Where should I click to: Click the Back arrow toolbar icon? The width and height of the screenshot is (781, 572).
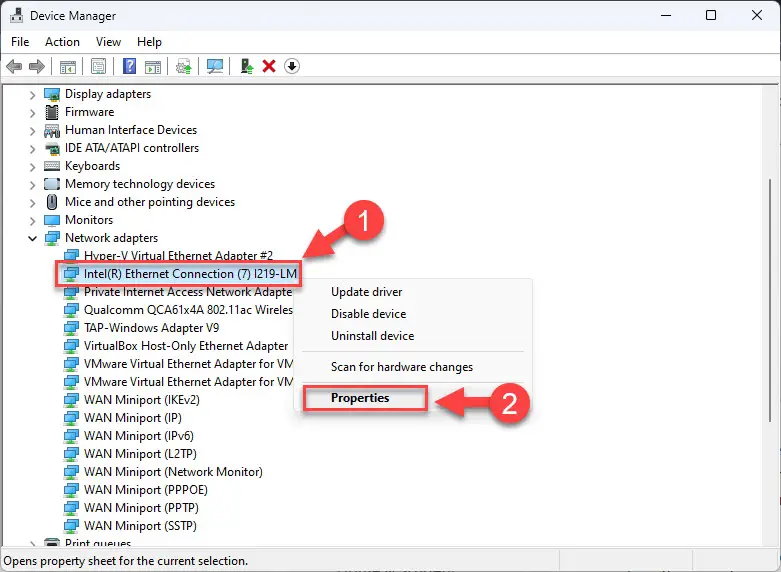[14, 66]
